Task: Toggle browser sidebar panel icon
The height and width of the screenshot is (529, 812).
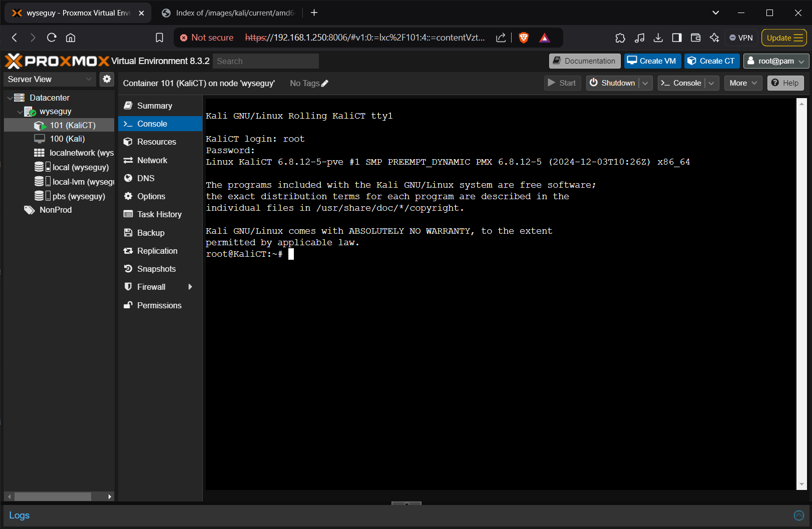Action: 677,38
